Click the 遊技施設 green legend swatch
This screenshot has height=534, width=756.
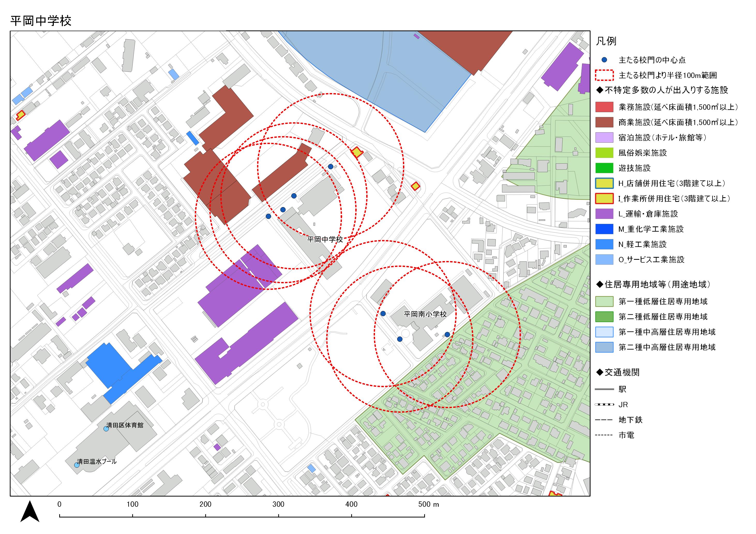coord(604,168)
